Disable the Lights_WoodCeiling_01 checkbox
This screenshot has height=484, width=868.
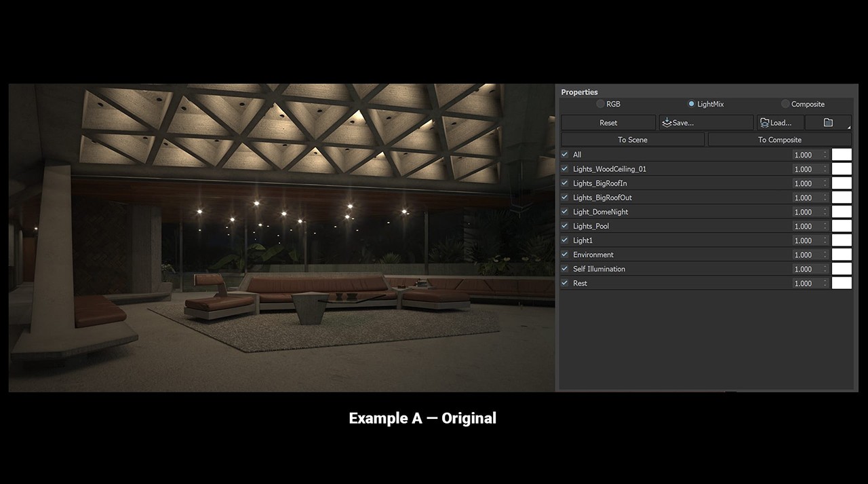pos(565,169)
